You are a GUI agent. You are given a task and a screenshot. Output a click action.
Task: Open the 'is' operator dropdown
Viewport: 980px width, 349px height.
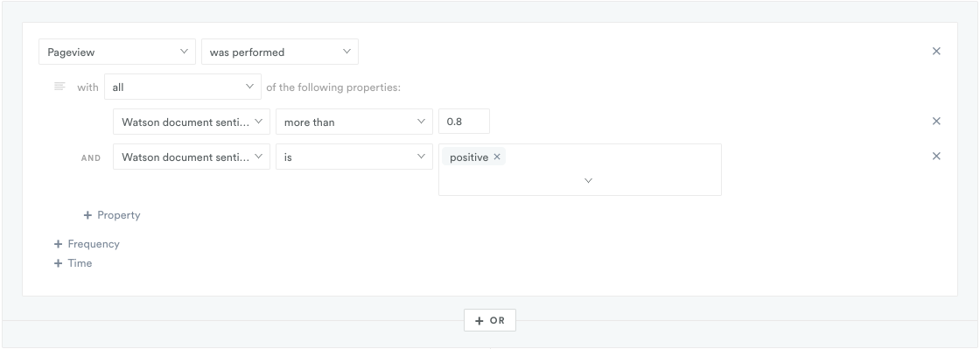click(x=354, y=157)
